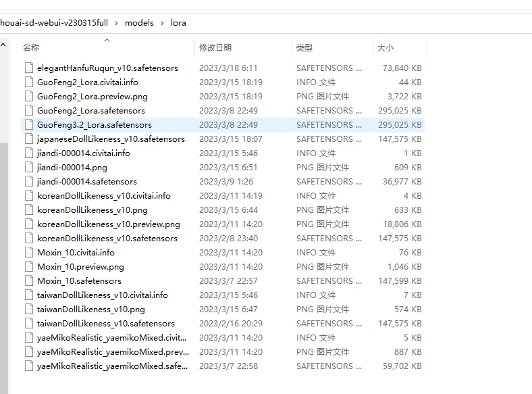Select file name Moxin_10.preview.png

[x=80, y=267]
